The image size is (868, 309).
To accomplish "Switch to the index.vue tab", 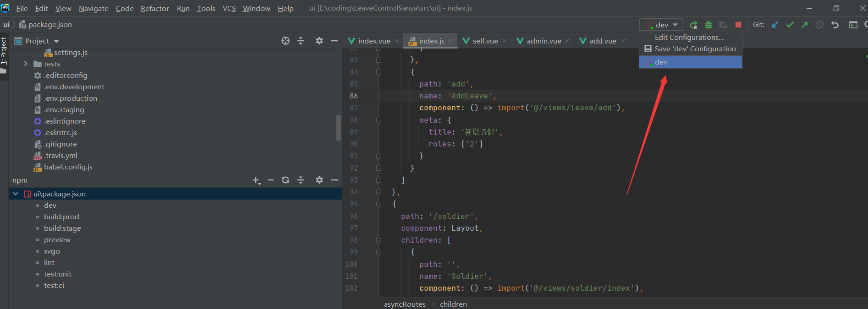I will click(374, 41).
